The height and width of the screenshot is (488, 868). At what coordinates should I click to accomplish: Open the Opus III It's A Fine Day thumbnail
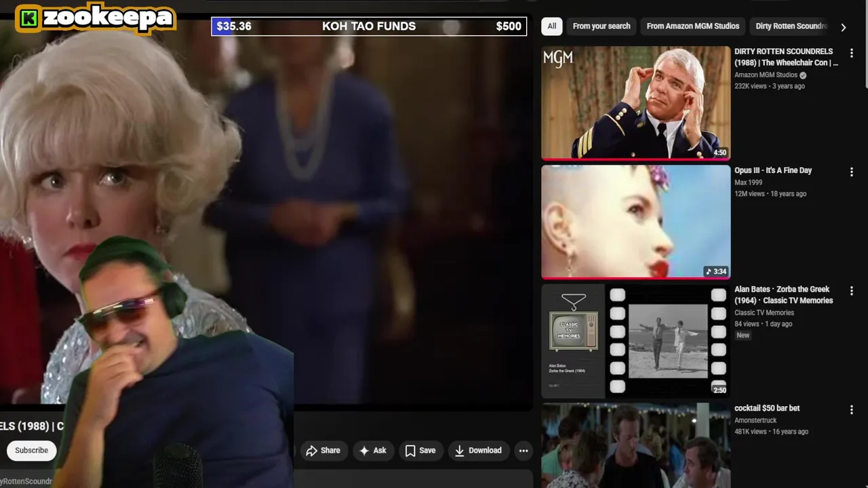point(636,222)
